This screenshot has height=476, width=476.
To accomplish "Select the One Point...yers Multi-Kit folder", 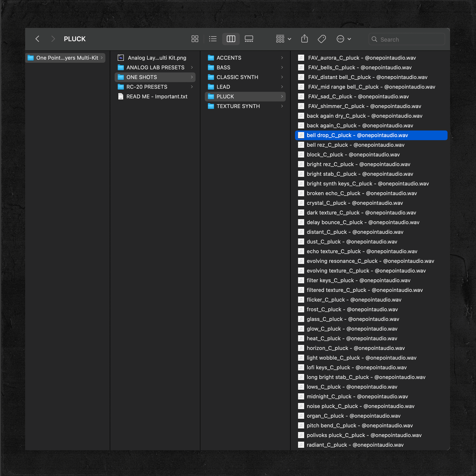I will tap(67, 58).
